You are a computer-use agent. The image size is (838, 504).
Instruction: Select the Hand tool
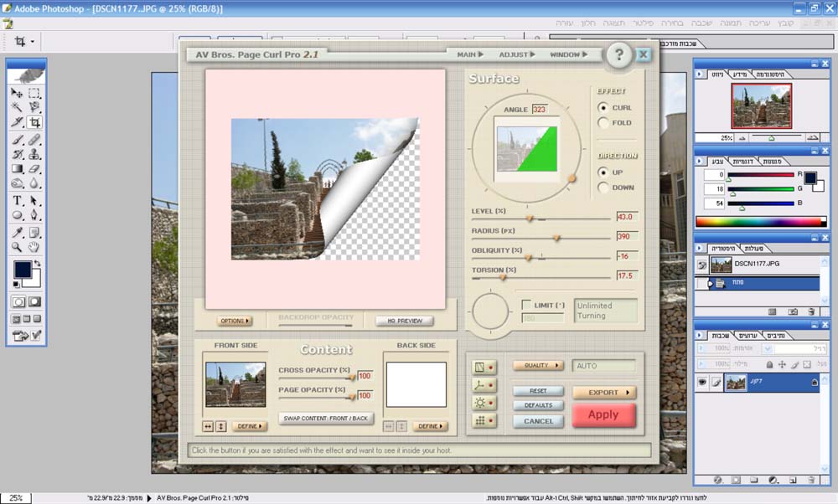34,247
